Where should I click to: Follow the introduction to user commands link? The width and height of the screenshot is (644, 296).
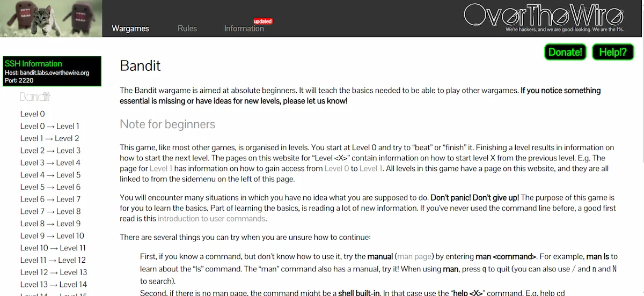pos(211,219)
